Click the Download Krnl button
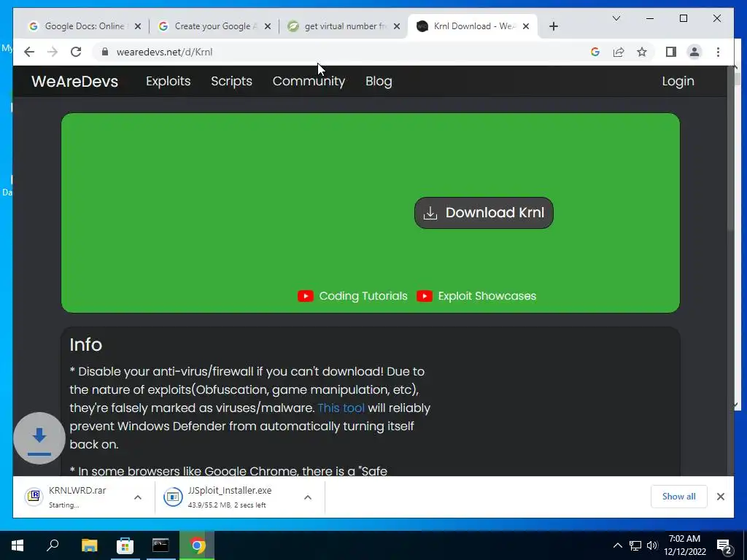747x560 pixels. [x=484, y=213]
